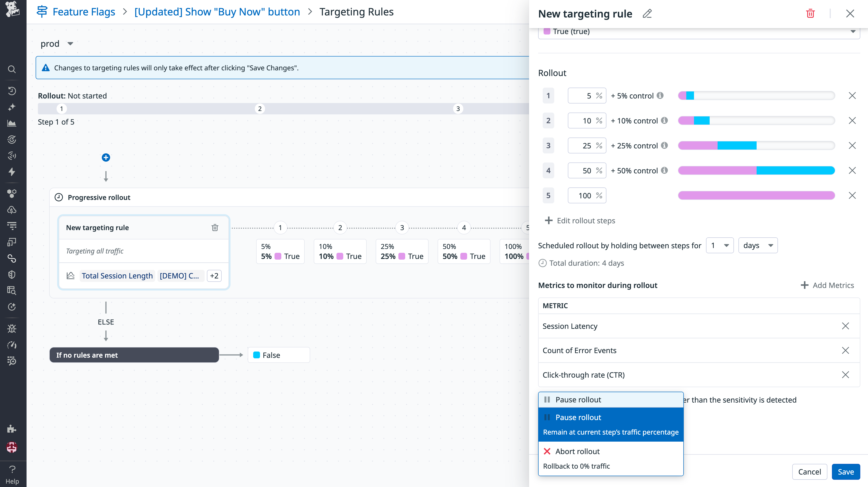Open the cloud cost icon with dollar sign
The height and width of the screenshot is (487, 868).
point(12,210)
